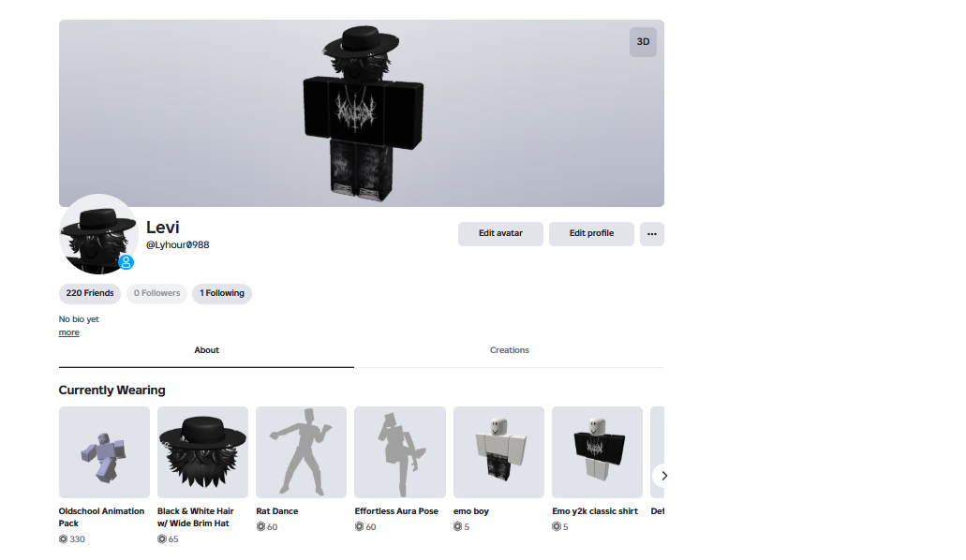The height and width of the screenshot is (560, 966).
Task: Select the About tab
Action: point(206,350)
